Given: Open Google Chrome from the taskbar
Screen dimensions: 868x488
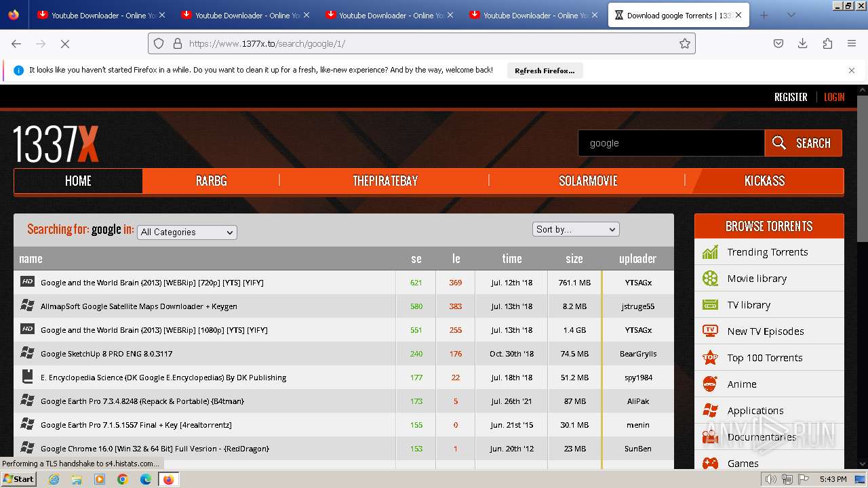Looking at the screenshot, I should coord(123,479).
